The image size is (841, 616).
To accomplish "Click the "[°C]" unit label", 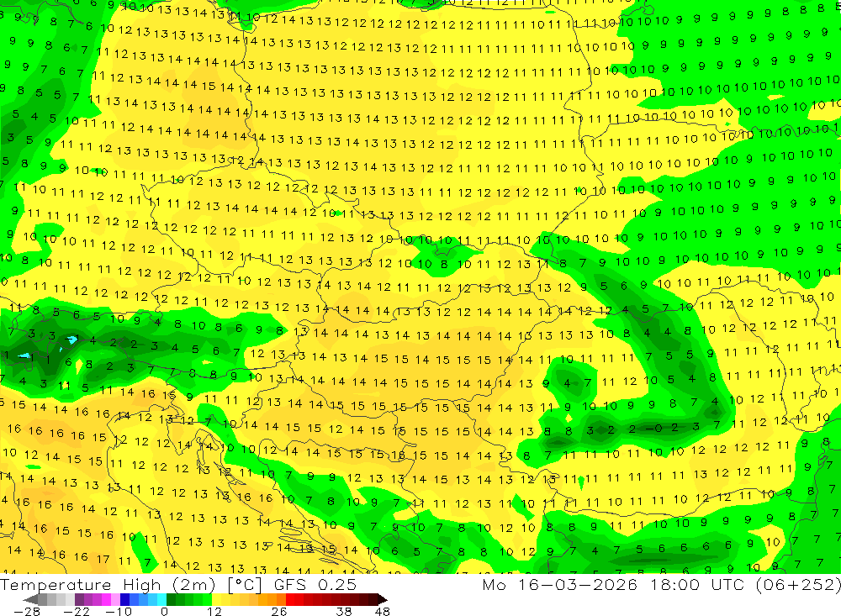I will (x=244, y=584).
